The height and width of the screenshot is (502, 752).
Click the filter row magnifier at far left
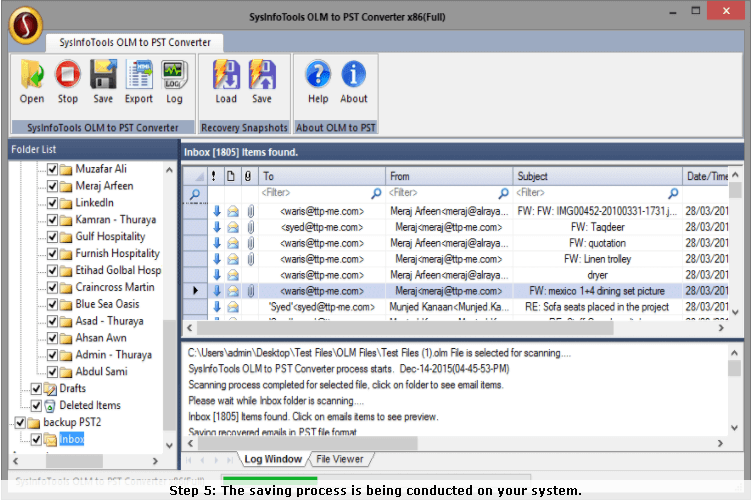195,194
